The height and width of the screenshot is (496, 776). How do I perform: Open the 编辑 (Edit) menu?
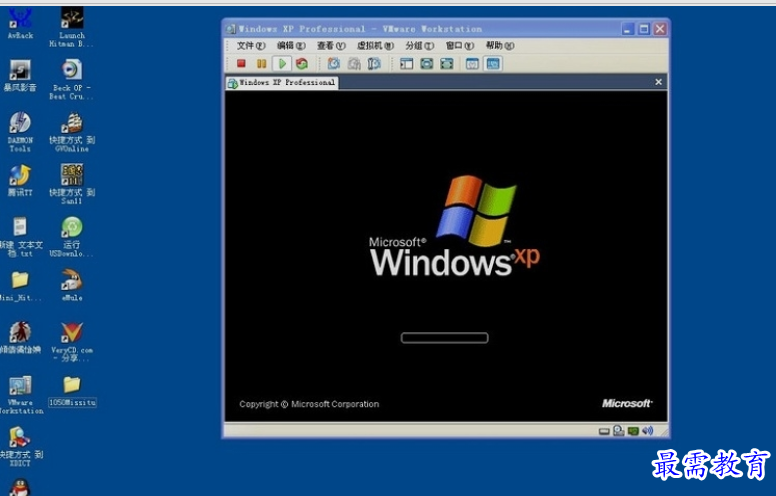(x=291, y=46)
